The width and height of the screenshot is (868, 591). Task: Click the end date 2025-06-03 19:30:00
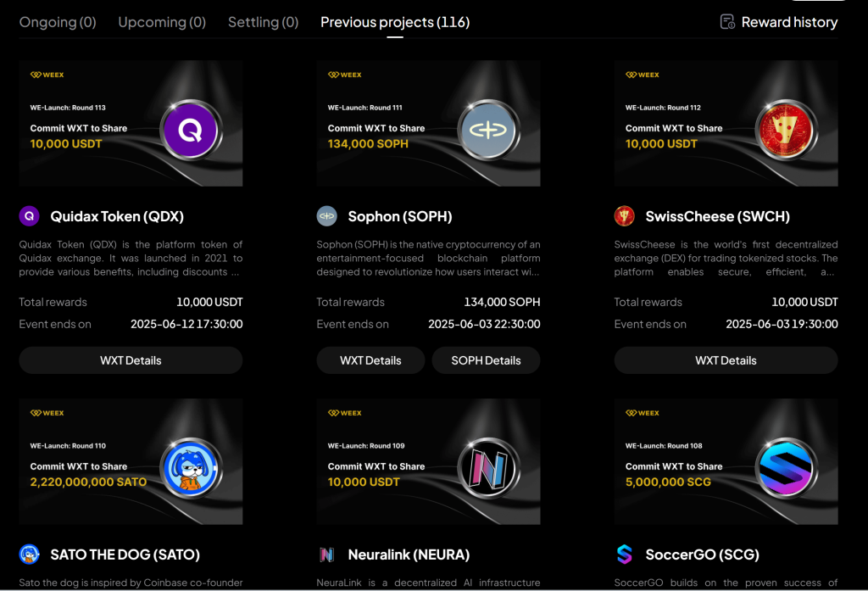tap(782, 324)
